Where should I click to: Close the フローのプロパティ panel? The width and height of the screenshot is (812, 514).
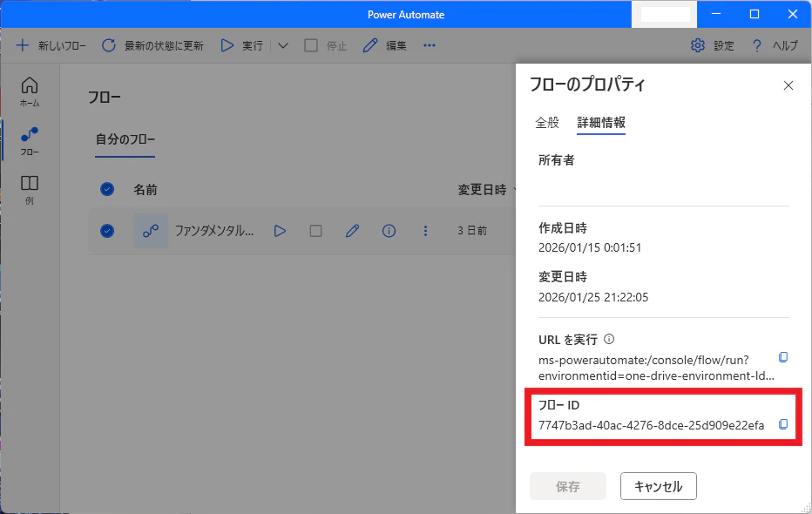click(788, 85)
